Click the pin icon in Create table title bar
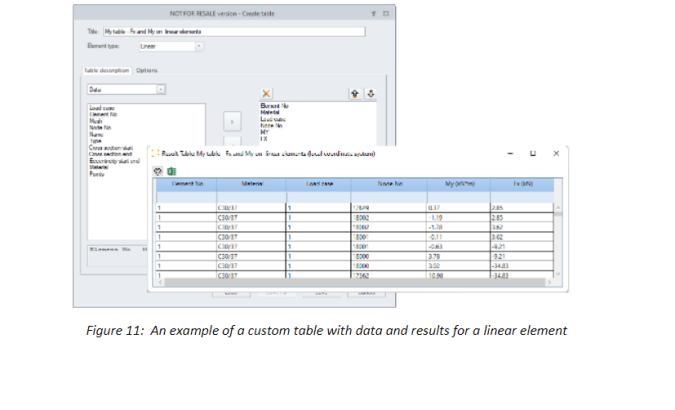675x410 pixels. pyautogui.click(x=374, y=14)
